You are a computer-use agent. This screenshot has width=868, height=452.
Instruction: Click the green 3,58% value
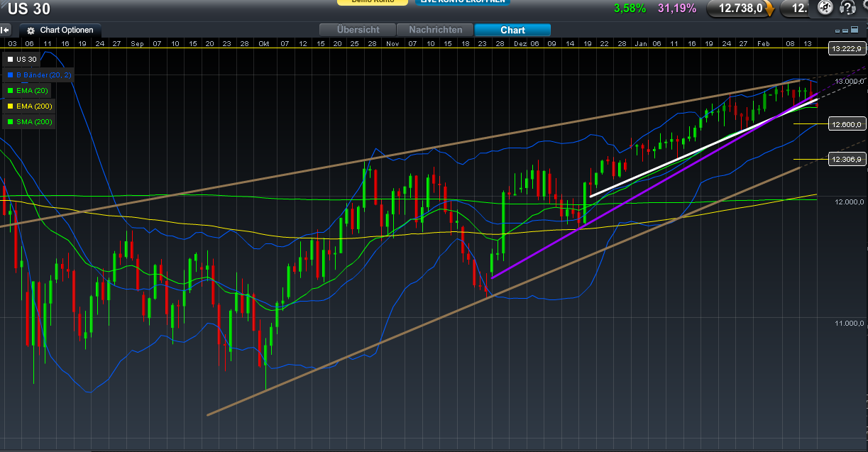(x=630, y=9)
